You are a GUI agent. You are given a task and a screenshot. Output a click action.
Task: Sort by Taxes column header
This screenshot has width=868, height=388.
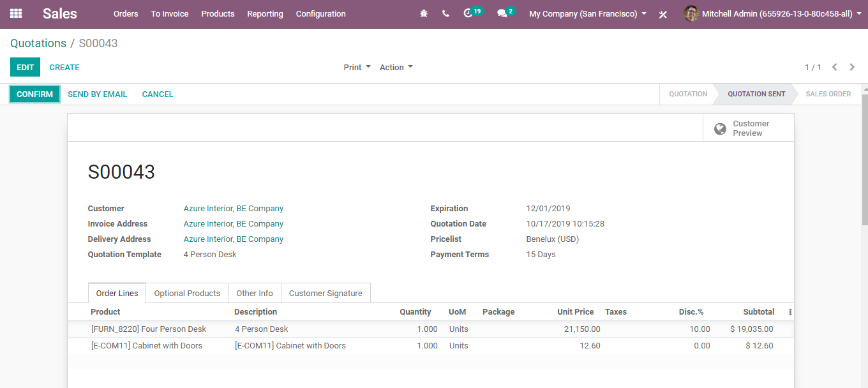(616, 312)
